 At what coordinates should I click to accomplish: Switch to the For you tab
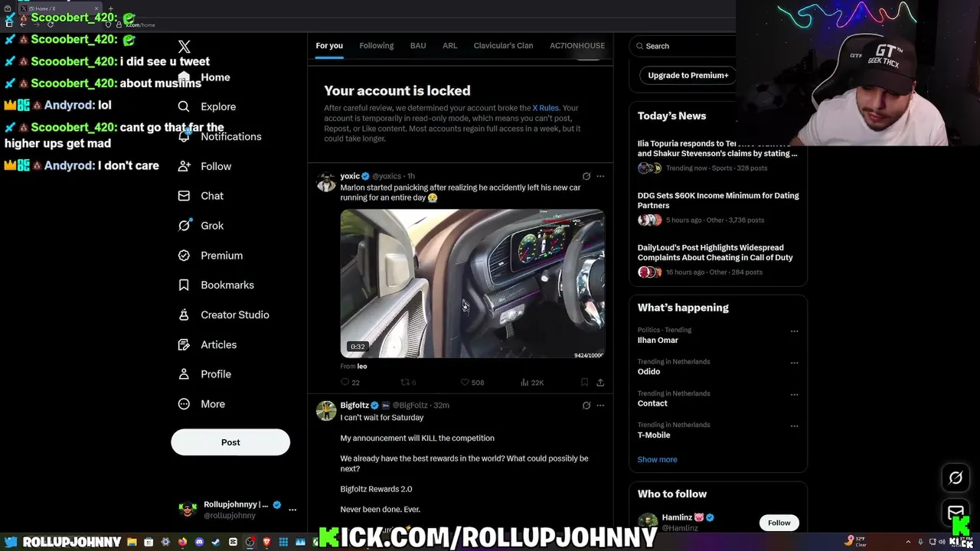(329, 46)
